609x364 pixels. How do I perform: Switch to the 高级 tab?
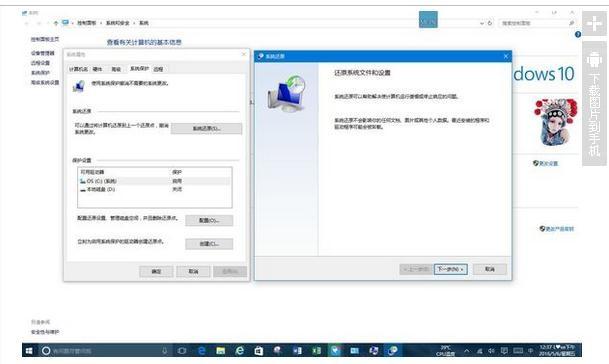point(116,69)
